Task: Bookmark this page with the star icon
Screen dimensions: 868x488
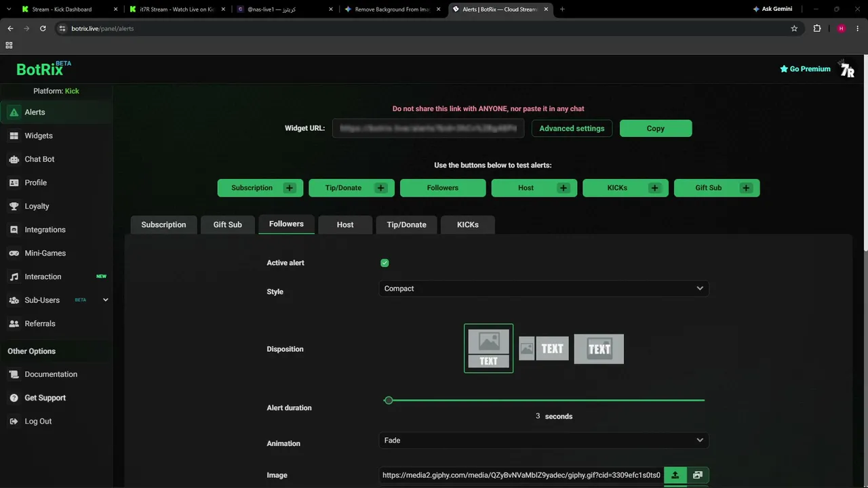Action: [x=794, y=28]
